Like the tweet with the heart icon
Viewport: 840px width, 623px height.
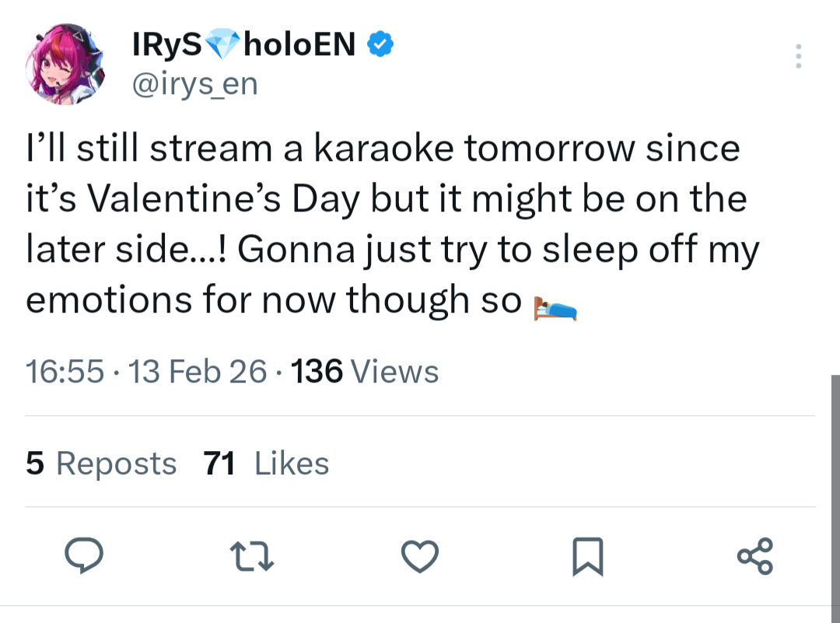click(420, 556)
